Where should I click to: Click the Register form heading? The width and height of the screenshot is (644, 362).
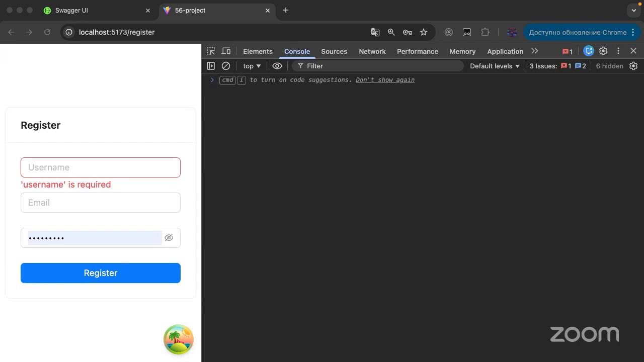[41, 125]
